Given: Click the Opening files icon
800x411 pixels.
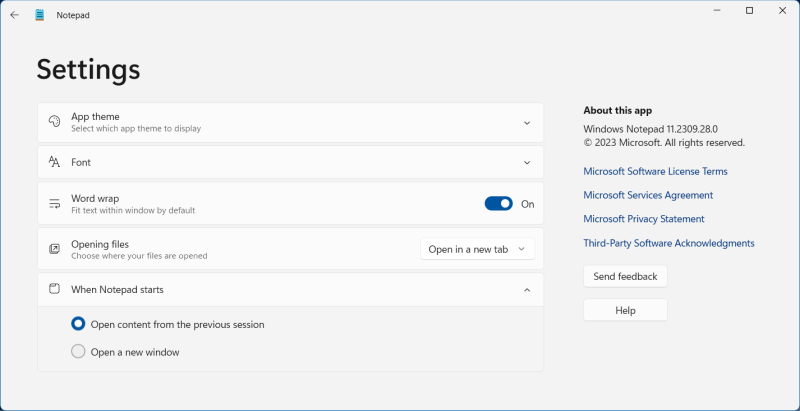Looking at the screenshot, I should [54, 249].
